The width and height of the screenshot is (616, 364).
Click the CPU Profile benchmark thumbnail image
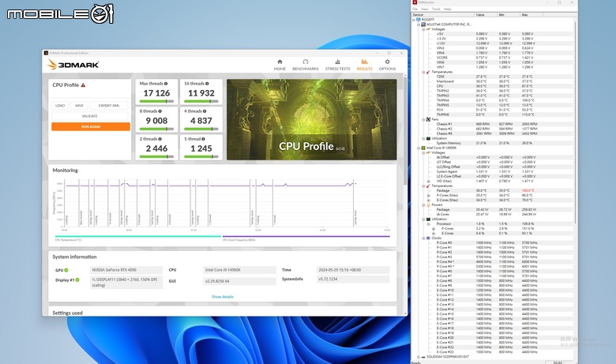point(311,119)
